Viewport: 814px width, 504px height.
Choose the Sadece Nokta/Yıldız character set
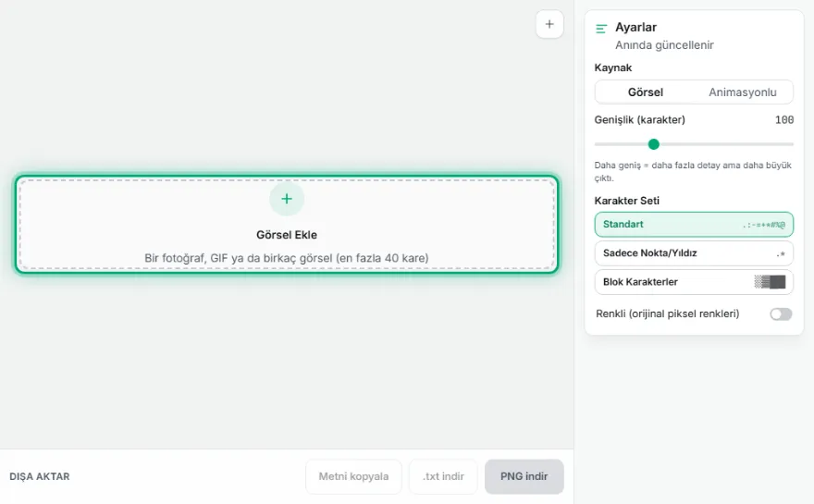tap(694, 253)
